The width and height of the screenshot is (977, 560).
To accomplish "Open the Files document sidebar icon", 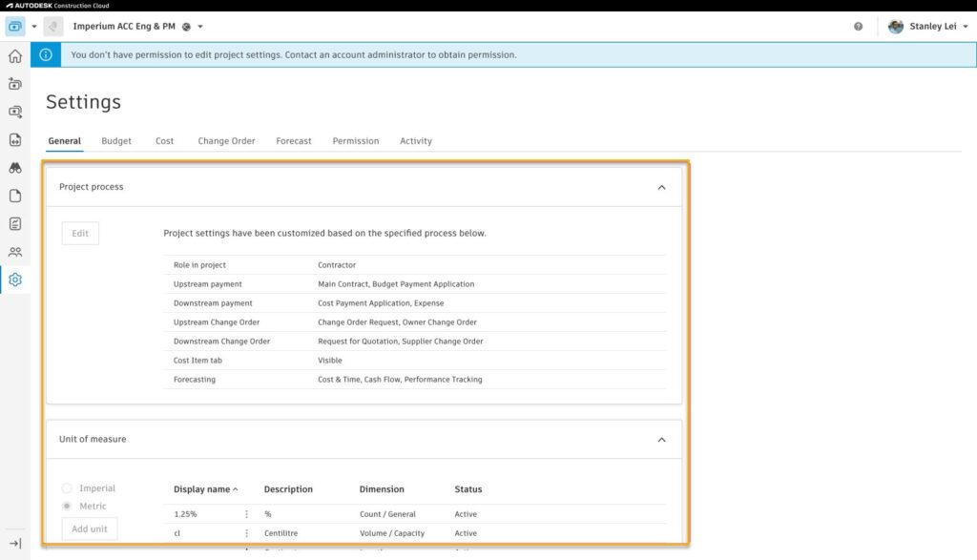I will (x=15, y=196).
